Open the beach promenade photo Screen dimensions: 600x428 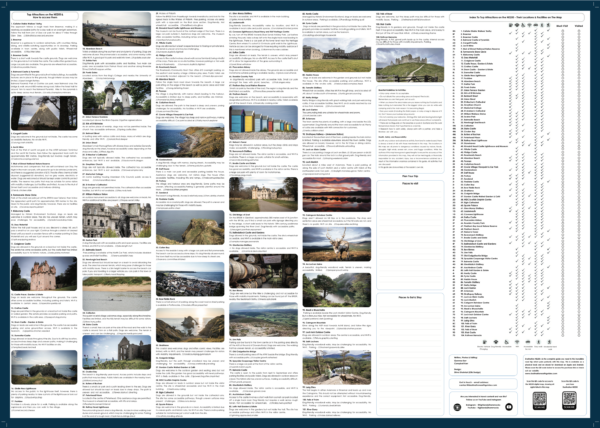coord(117,29)
